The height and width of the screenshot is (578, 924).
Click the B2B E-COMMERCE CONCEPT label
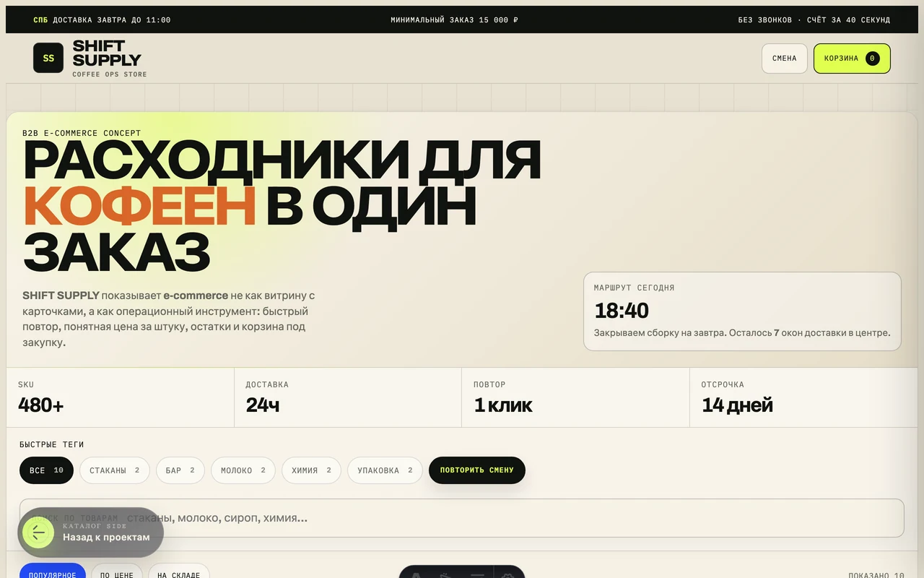click(x=82, y=133)
